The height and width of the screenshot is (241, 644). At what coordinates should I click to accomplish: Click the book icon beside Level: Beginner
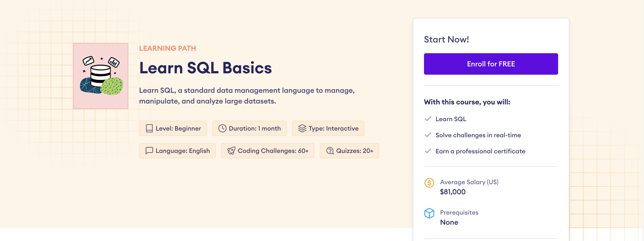click(149, 129)
